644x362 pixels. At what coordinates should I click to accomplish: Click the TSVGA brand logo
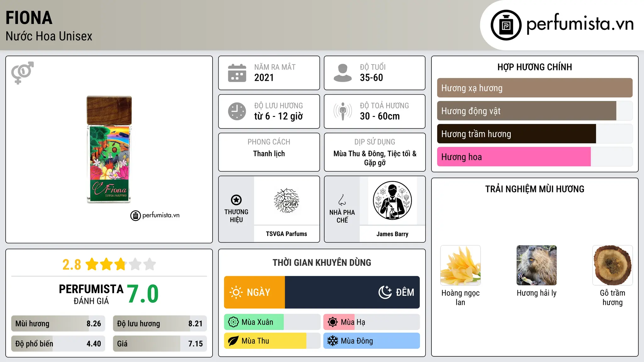coord(286,200)
